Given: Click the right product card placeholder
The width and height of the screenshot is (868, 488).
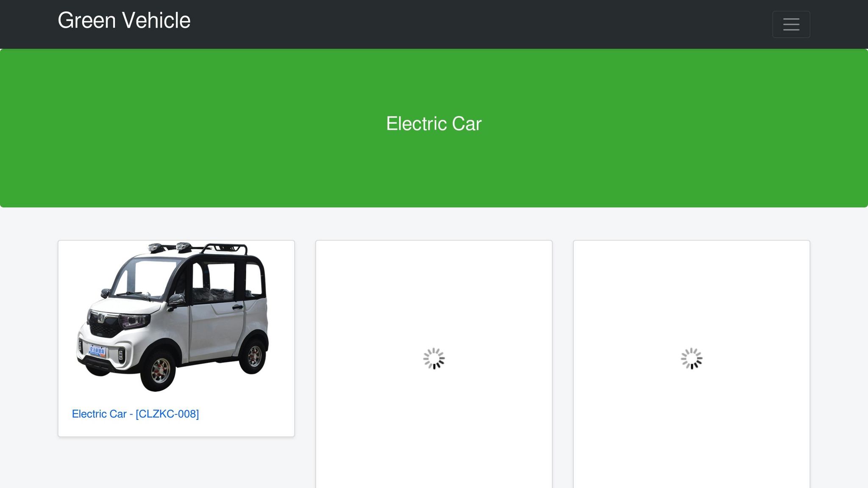Looking at the screenshot, I should (692, 364).
